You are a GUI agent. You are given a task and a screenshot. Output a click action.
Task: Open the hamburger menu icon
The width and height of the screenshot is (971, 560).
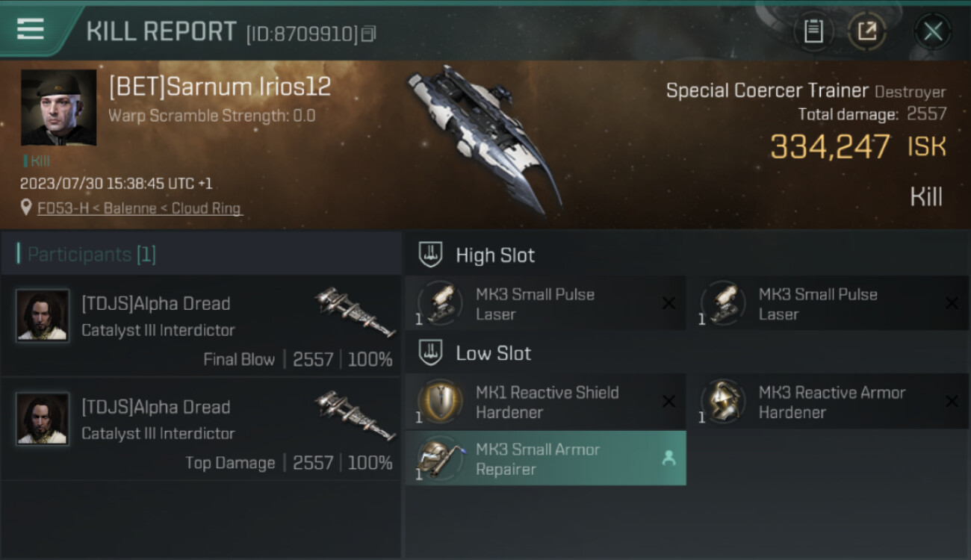[x=30, y=29]
